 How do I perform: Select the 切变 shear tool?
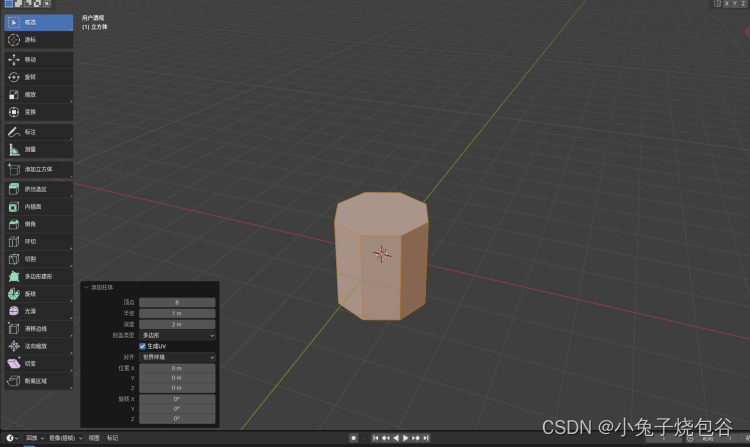pos(39,364)
